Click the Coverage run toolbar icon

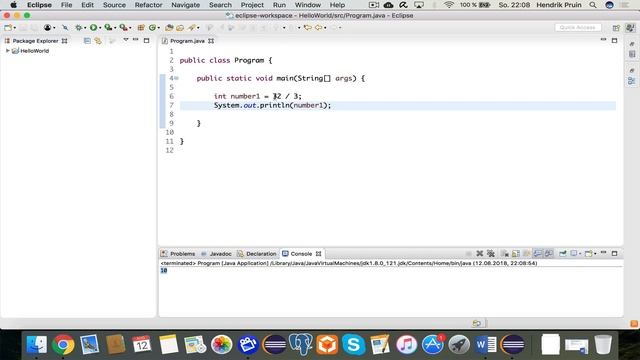click(x=108, y=28)
